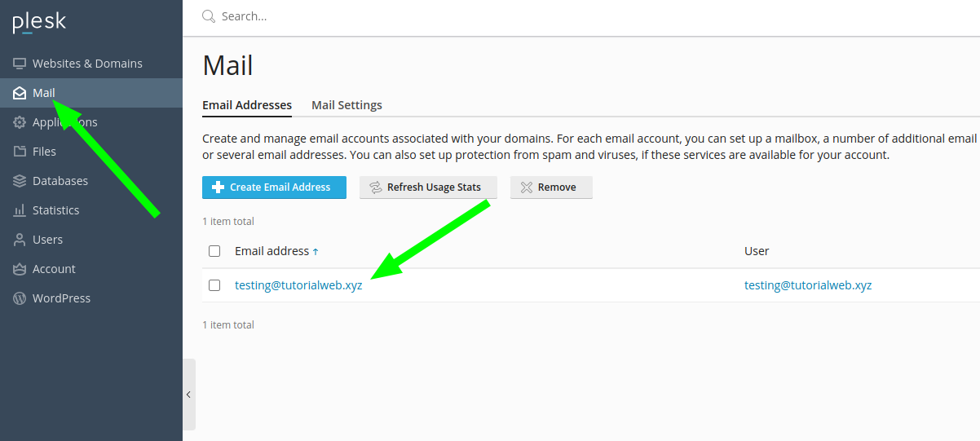Open Statistics page from sidebar
980x441 pixels.
click(x=91, y=210)
